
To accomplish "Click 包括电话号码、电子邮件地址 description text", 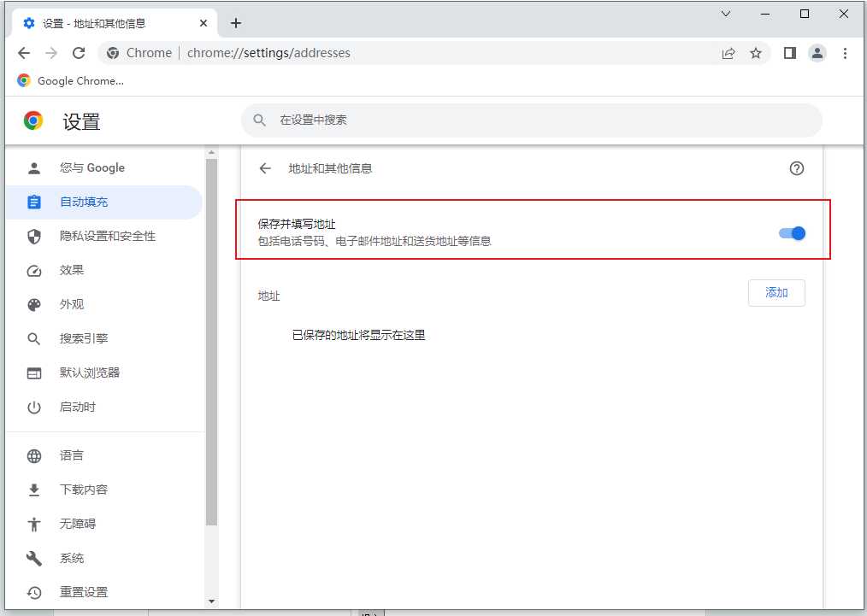I will tap(375, 242).
